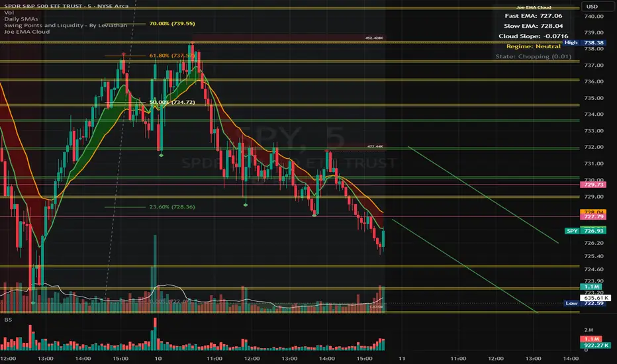
Task: Click the Slow EMA: 728.04 table row
Action: [534, 26]
